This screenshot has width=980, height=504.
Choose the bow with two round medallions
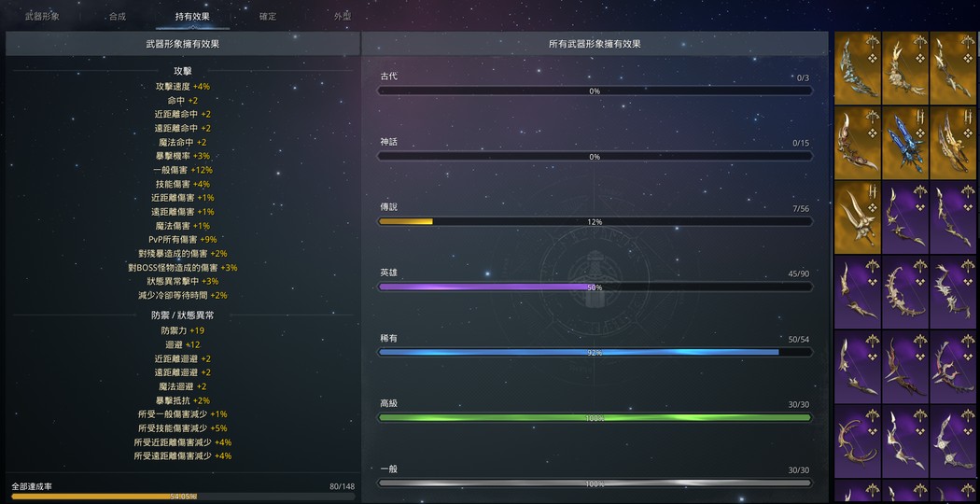tap(953, 441)
